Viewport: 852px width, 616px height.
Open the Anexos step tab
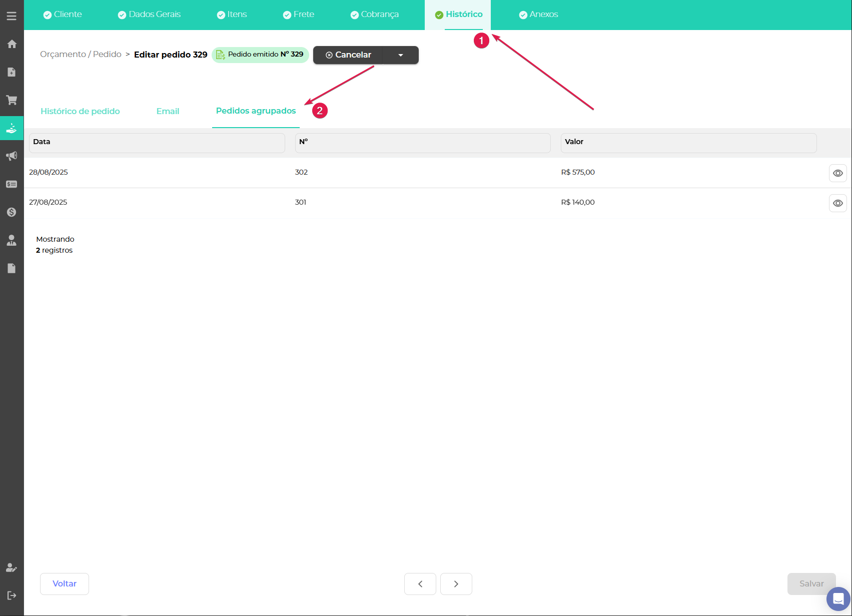click(x=538, y=15)
